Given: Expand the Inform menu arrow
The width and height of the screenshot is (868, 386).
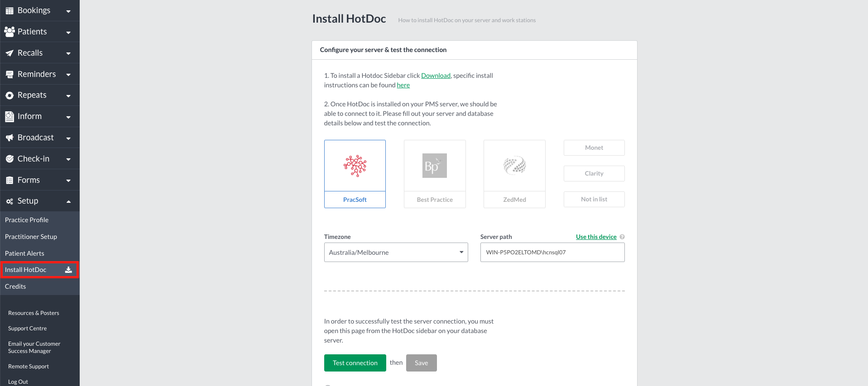Looking at the screenshot, I should pyautogui.click(x=68, y=117).
